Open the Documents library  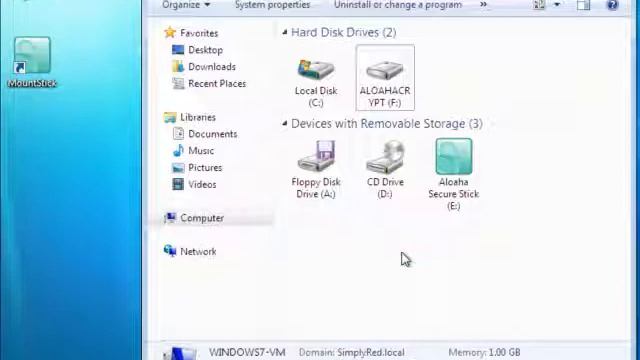click(213, 134)
